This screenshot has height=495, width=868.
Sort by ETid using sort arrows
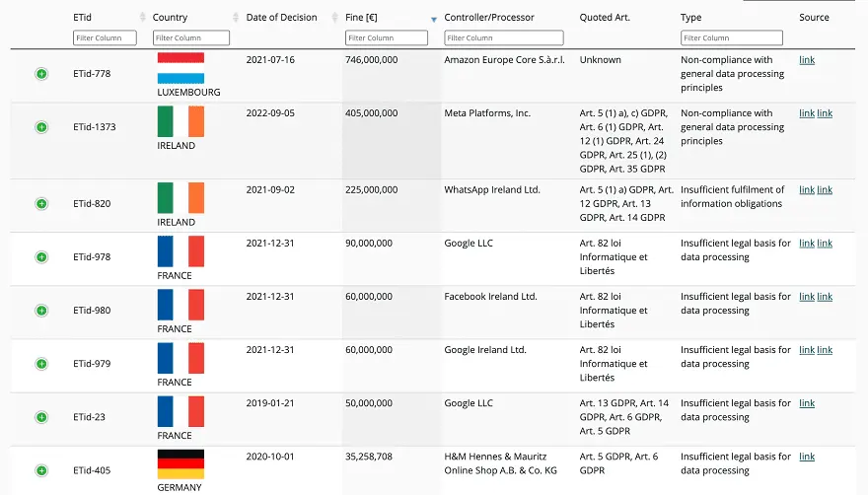click(x=142, y=17)
